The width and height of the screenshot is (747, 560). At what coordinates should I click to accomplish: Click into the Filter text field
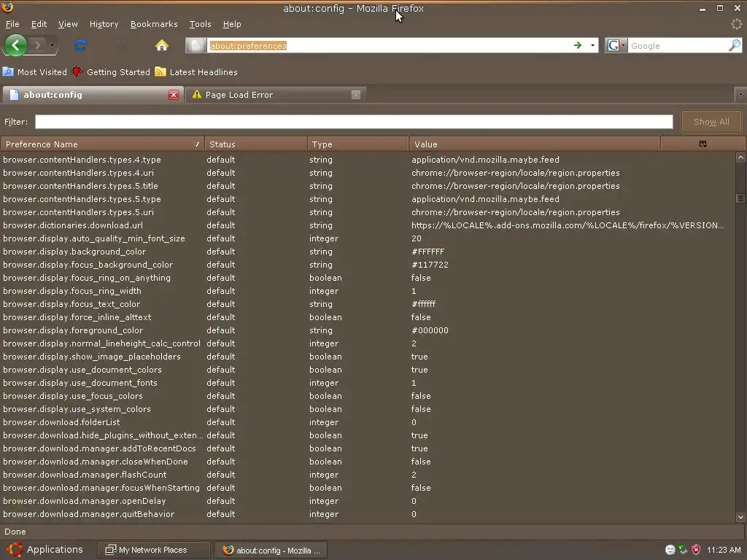point(354,122)
